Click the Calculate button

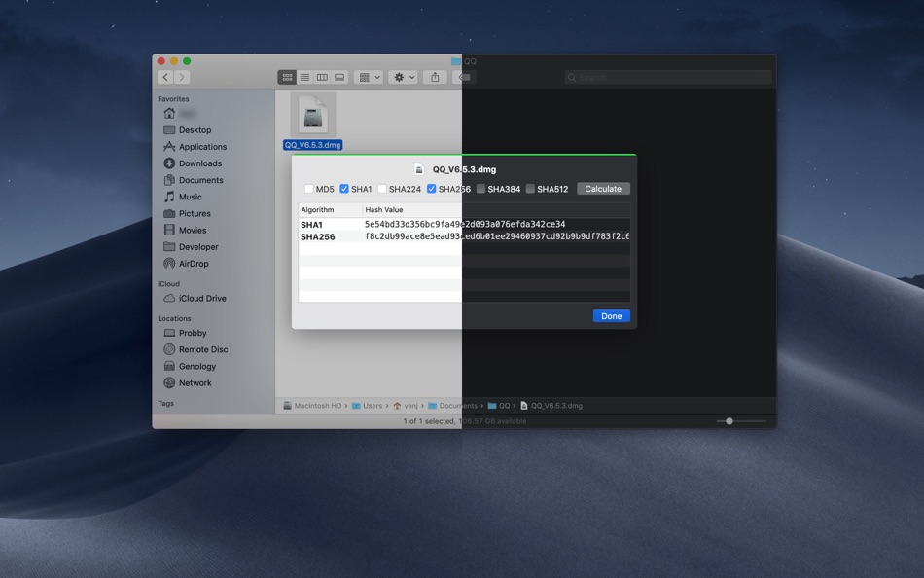point(603,189)
